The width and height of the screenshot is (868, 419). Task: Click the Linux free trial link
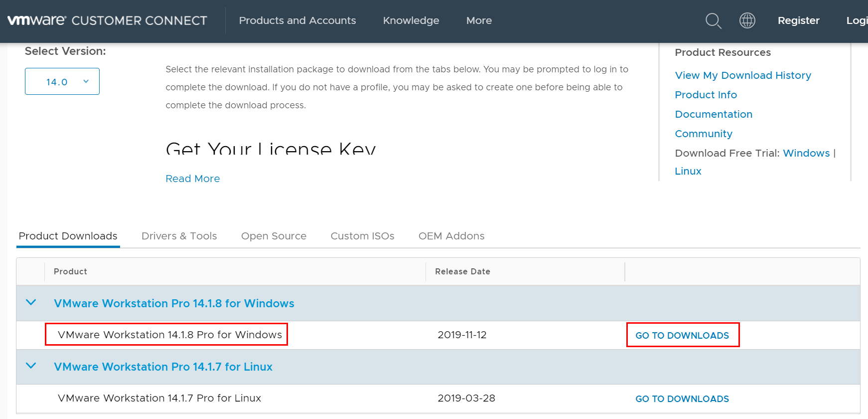click(688, 171)
